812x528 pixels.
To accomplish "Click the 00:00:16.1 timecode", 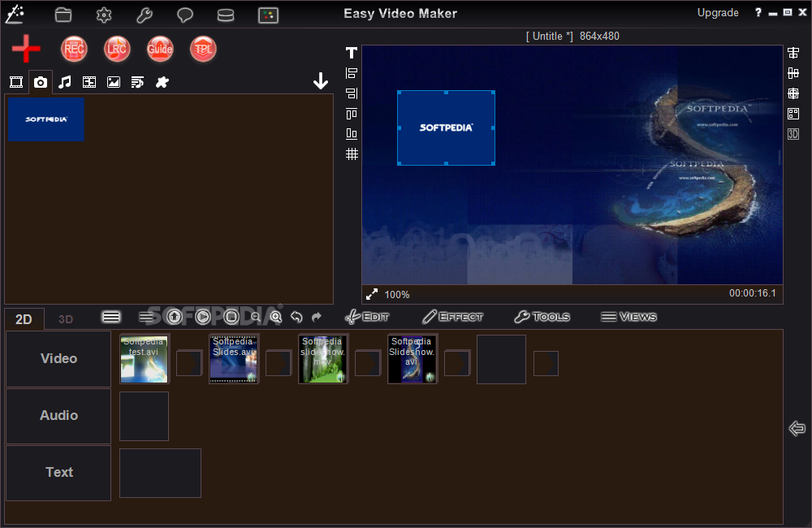I will pos(753,293).
